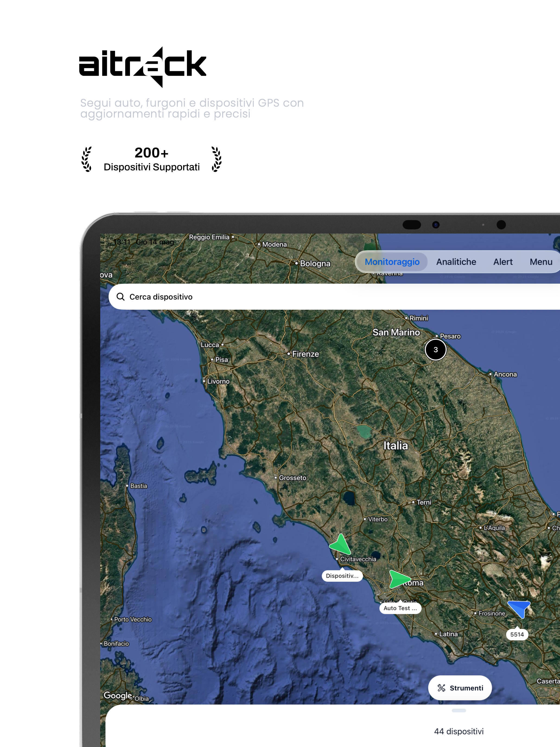The height and width of the screenshot is (747, 560).
Task: Open the Analitiche tab
Action: 456,262
